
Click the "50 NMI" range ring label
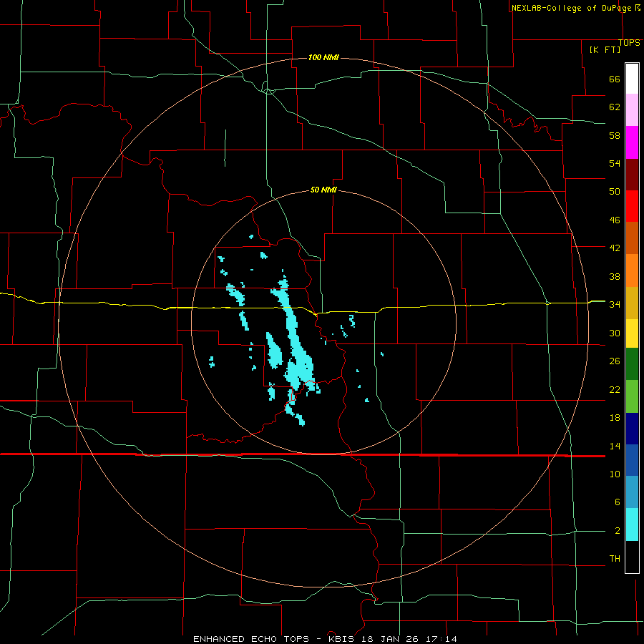pos(323,190)
